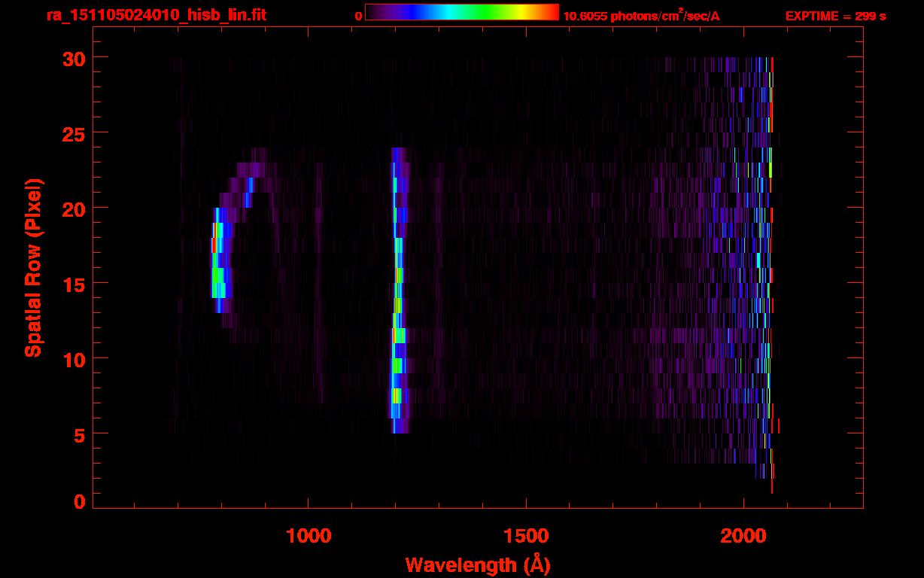Click the y-axis tick label 20
The image size is (924, 578).
74,208
